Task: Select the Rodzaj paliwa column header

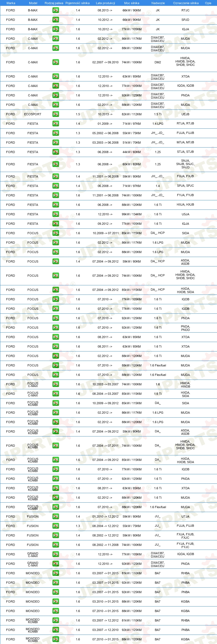Action: coord(54,3)
